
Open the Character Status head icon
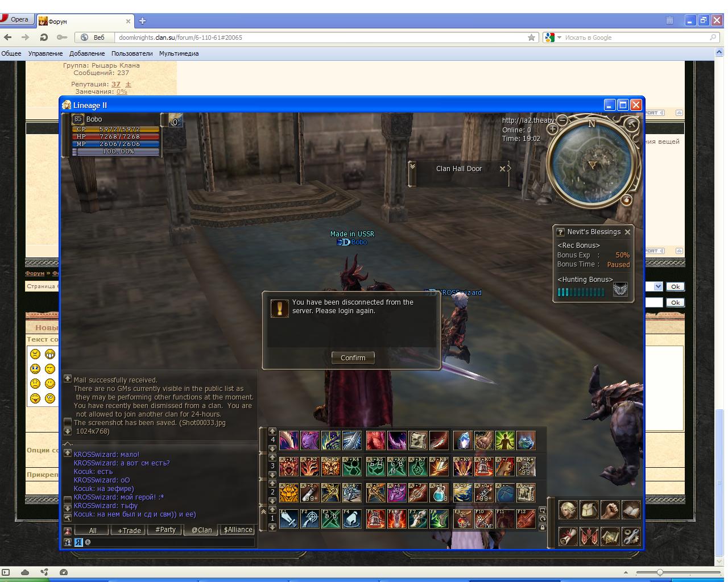567,510
